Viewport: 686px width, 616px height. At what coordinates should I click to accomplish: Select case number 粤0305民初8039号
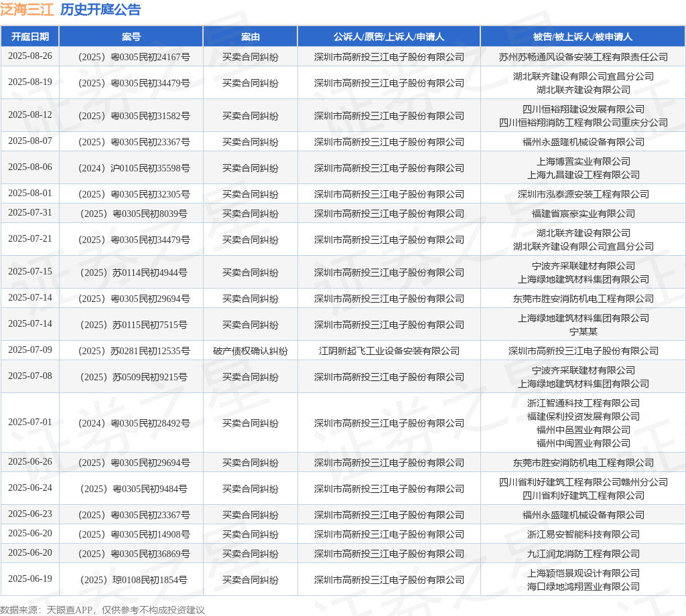pos(150,214)
